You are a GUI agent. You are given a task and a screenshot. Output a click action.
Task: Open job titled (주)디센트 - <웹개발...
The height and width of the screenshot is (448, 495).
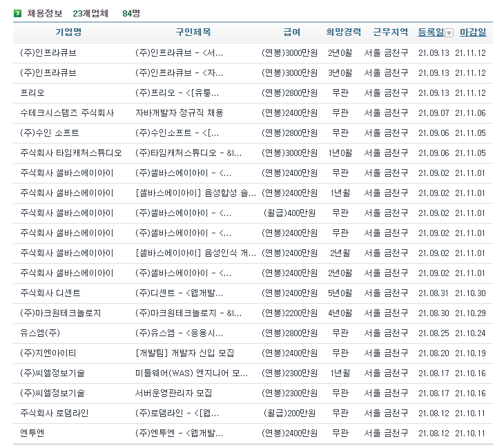tap(179, 293)
